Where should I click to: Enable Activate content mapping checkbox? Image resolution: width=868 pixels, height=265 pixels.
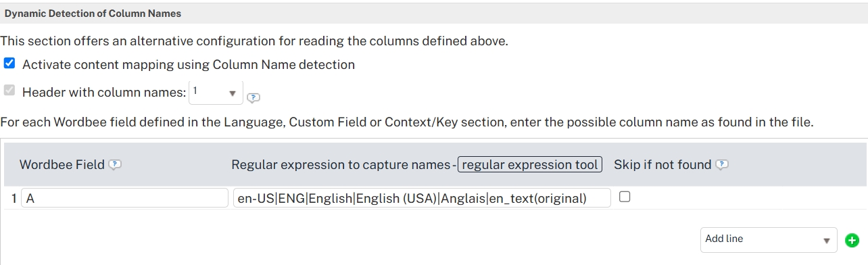(9, 64)
